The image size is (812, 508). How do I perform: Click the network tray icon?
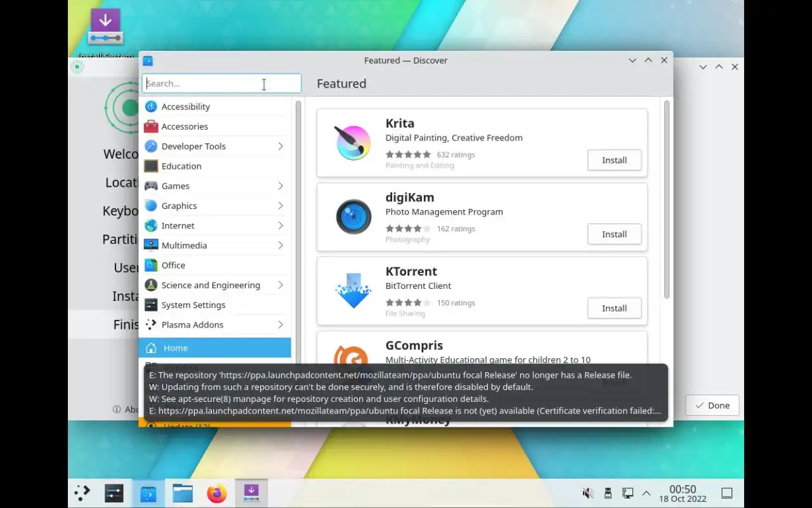(x=627, y=493)
